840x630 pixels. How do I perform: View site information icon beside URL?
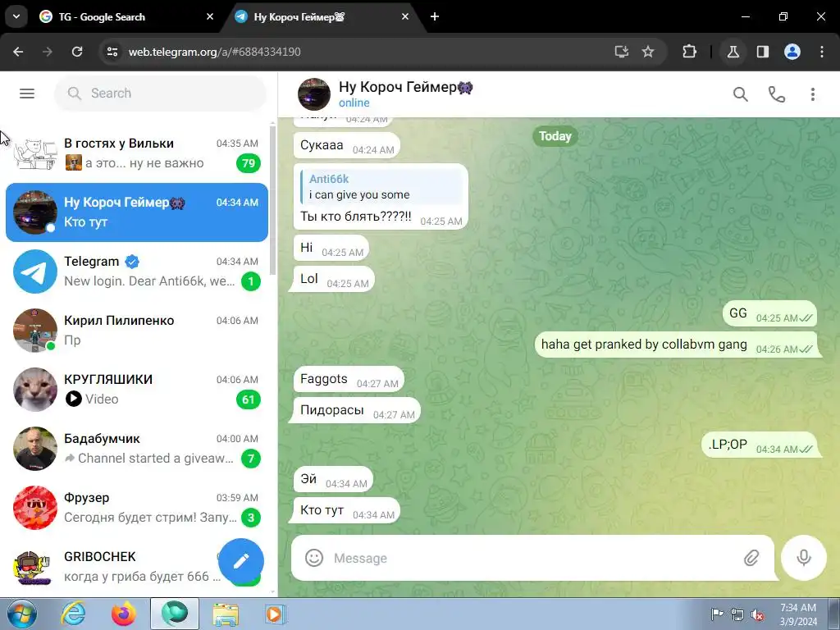click(x=112, y=52)
